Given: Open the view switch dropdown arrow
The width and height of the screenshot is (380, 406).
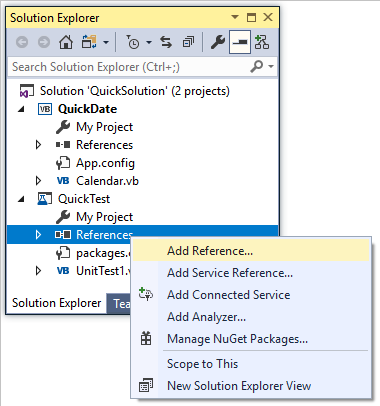Looking at the screenshot, I should click(106, 42).
